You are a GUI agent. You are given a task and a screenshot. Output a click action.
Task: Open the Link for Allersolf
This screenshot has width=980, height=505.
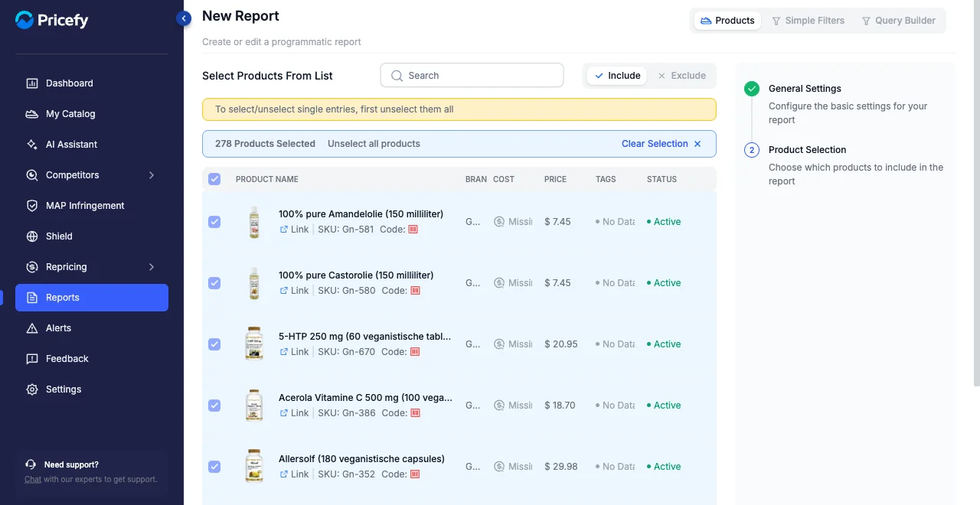pyautogui.click(x=294, y=474)
